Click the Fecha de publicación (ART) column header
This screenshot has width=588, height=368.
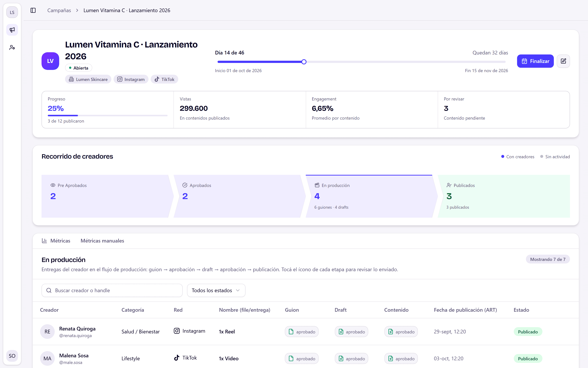coord(465,310)
